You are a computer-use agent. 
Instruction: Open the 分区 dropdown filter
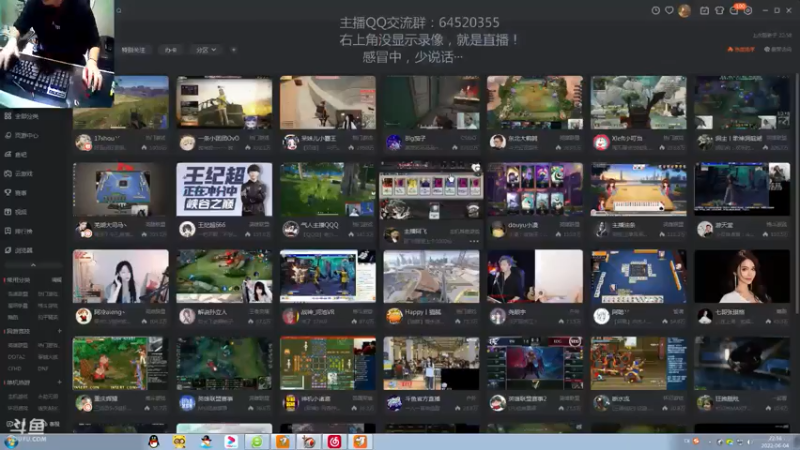pyautogui.click(x=206, y=50)
